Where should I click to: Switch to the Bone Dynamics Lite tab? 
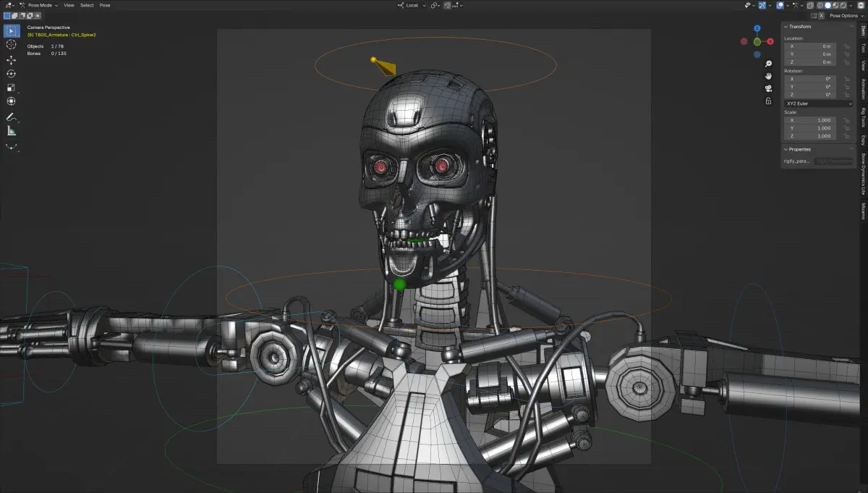click(x=863, y=174)
